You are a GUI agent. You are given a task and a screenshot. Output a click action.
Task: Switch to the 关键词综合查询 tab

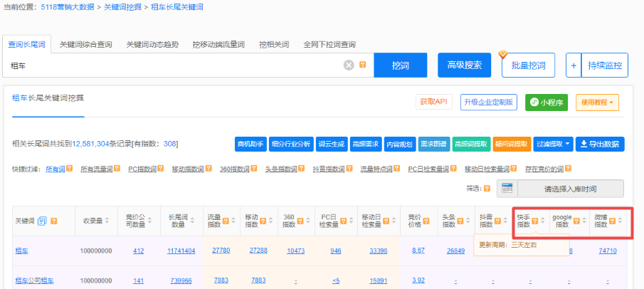[85, 44]
